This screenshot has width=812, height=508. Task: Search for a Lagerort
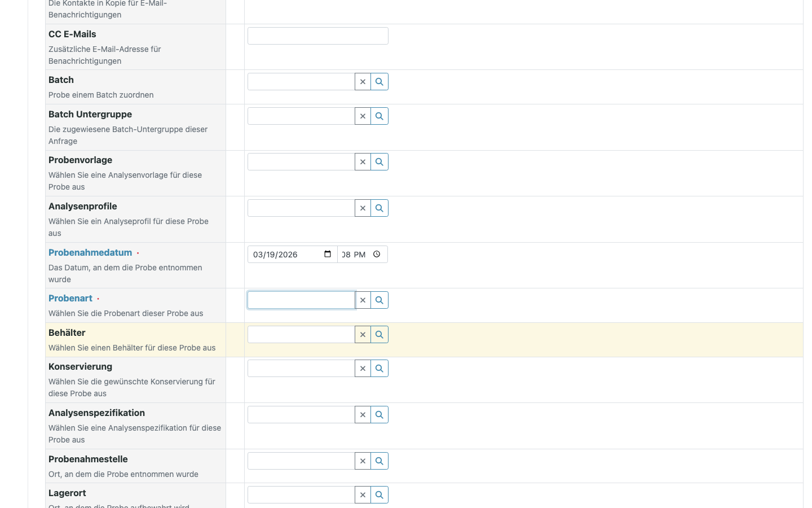click(379, 494)
